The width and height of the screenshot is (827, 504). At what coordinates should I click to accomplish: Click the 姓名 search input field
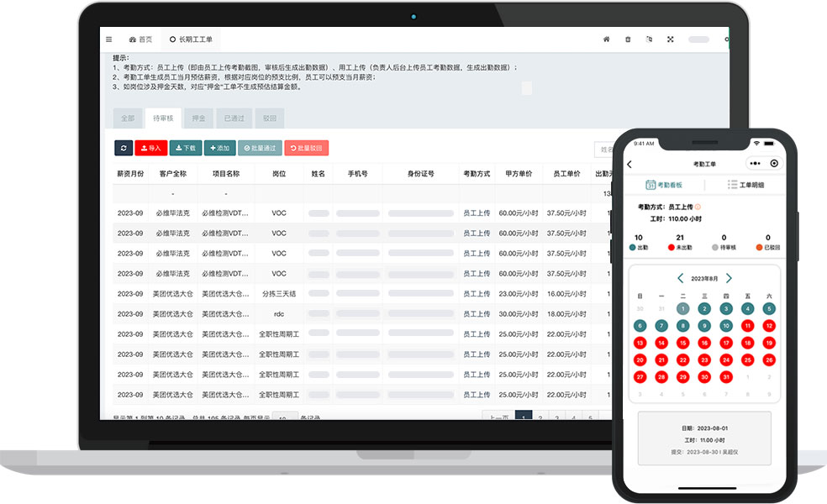tap(603, 150)
